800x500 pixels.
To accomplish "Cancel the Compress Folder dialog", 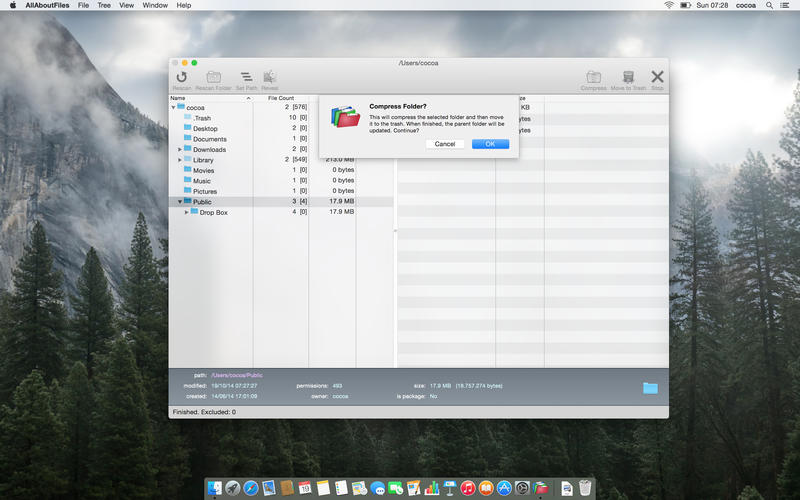I will pos(445,144).
